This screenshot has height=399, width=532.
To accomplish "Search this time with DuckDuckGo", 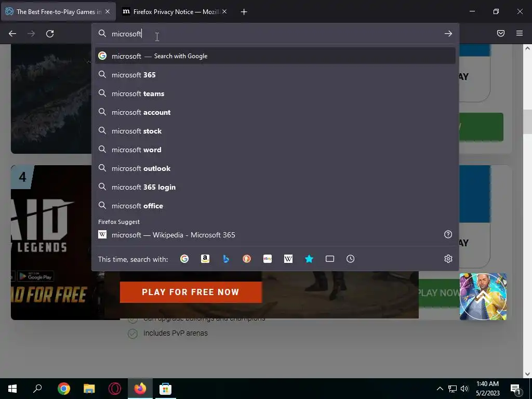I will tap(247, 259).
